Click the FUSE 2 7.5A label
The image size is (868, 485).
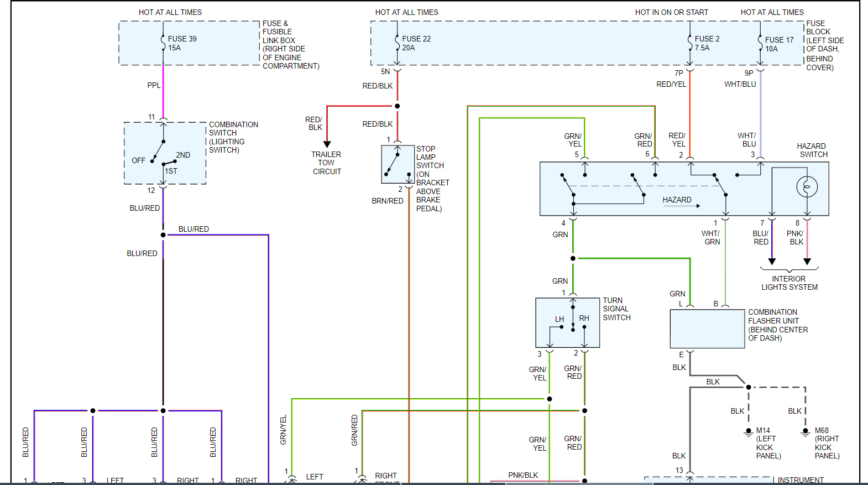click(x=707, y=43)
